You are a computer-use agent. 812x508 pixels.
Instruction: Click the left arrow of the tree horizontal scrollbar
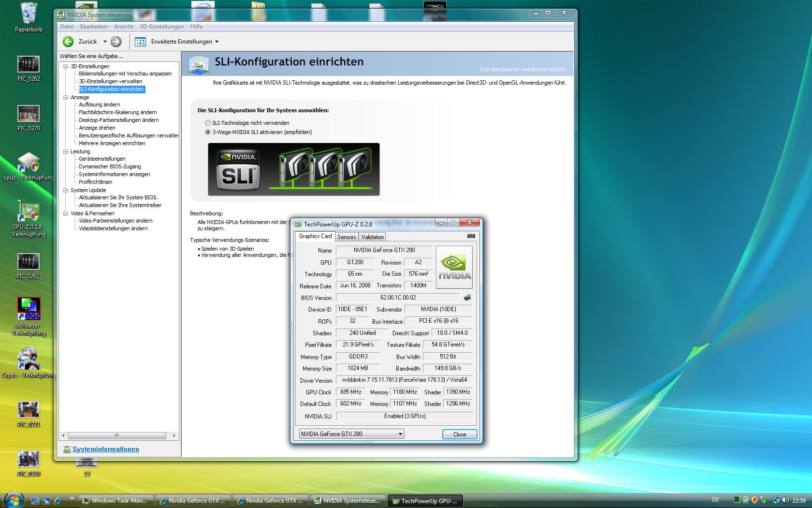(64, 435)
